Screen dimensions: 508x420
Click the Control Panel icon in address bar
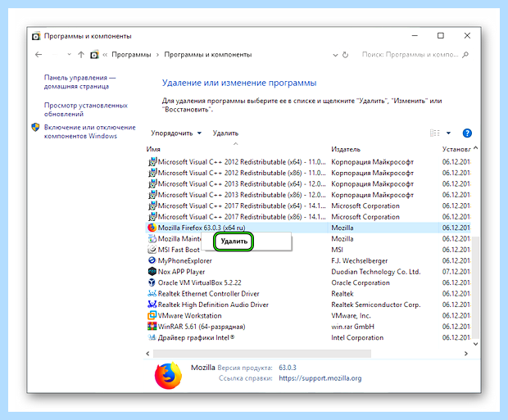click(94, 54)
